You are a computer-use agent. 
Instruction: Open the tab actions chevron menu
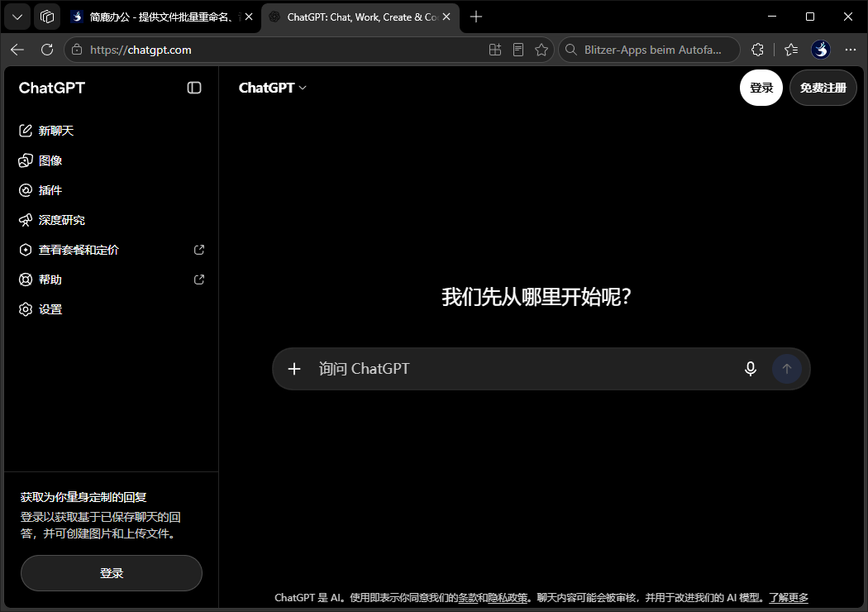[x=17, y=17]
